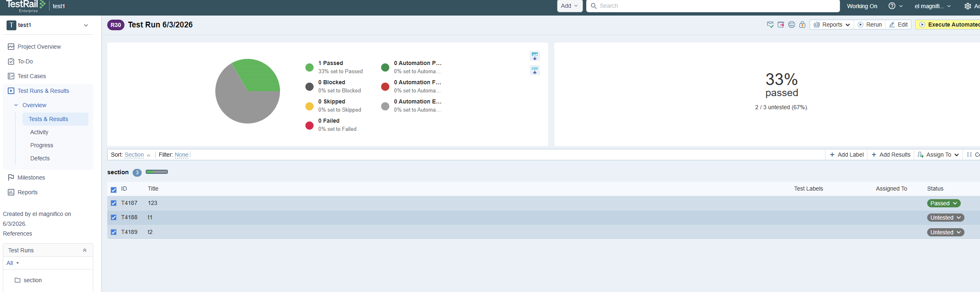
Task: Click into the Search field
Action: click(x=713, y=6)
